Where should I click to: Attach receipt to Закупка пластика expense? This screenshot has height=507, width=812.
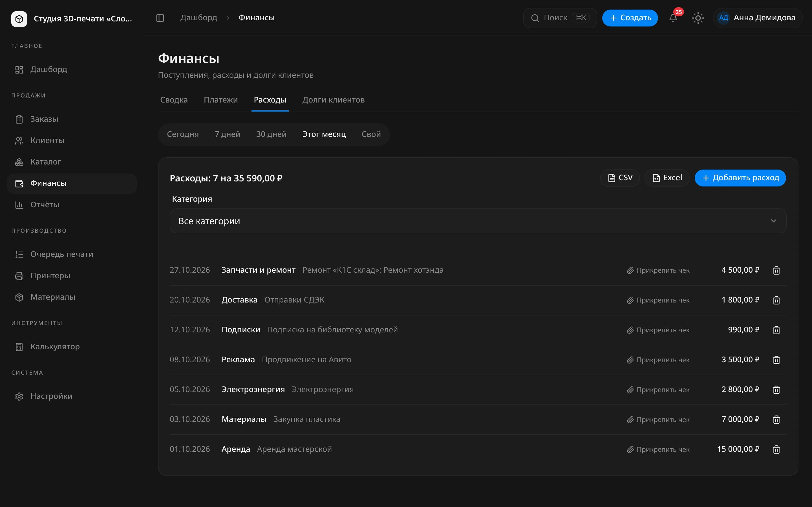click(658, 419)
